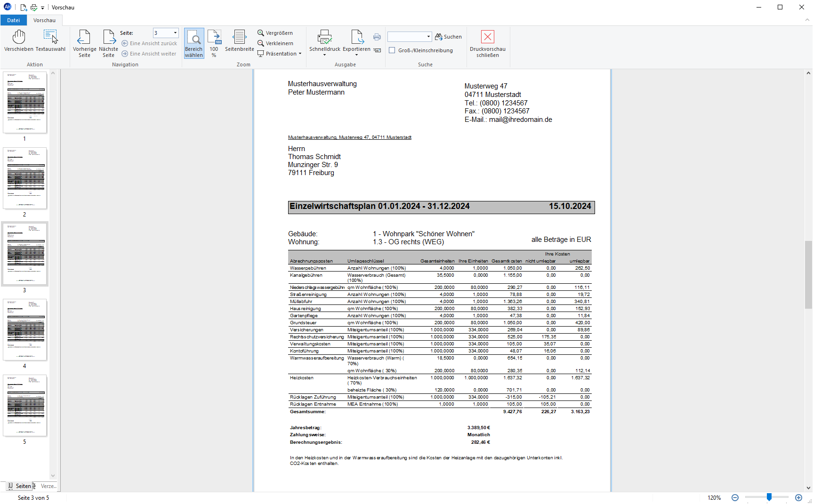Click the document scroll down arrow
The image size is (813, 504).
pos(808,488)
